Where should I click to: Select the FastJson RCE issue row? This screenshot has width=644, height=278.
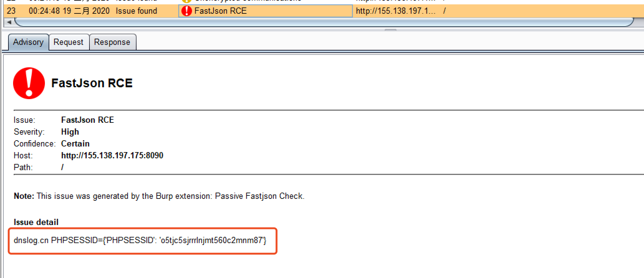click(x=324, y=11)
